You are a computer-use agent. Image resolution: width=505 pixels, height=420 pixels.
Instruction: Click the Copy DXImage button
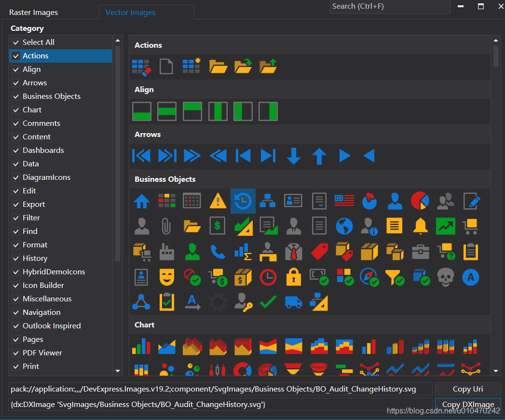(467, 404)
